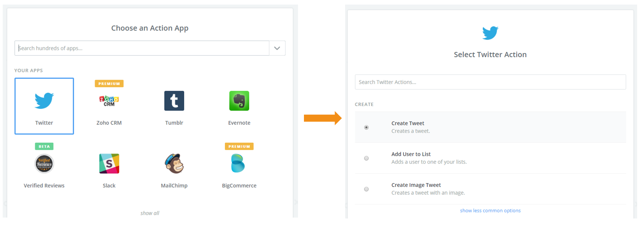Click the PREMIUM badge above Zoho CRM
Image resolution: width=644 pixels, height=229 pixels.
pos(109,84)
